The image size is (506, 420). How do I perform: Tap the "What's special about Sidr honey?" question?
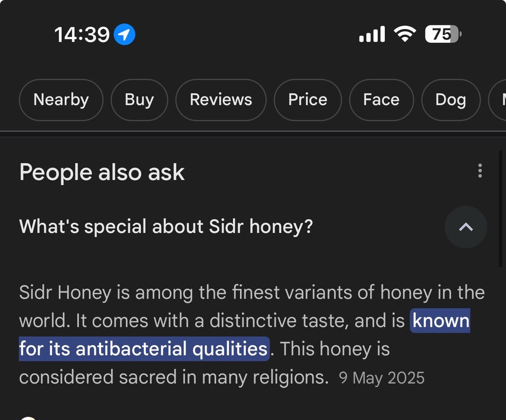[x=166, y=227]
